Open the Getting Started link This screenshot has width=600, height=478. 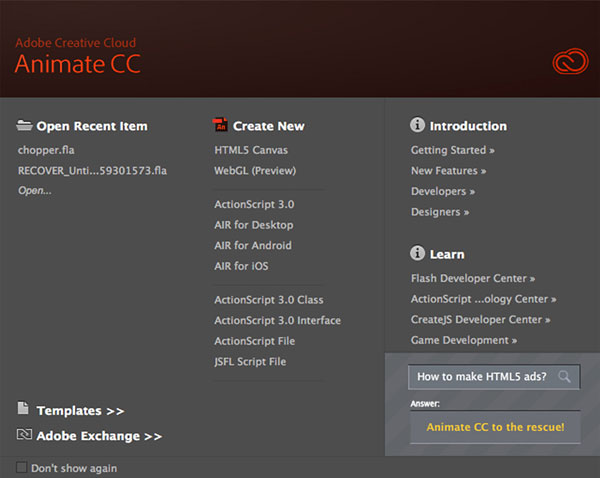[x=452, y=150]
